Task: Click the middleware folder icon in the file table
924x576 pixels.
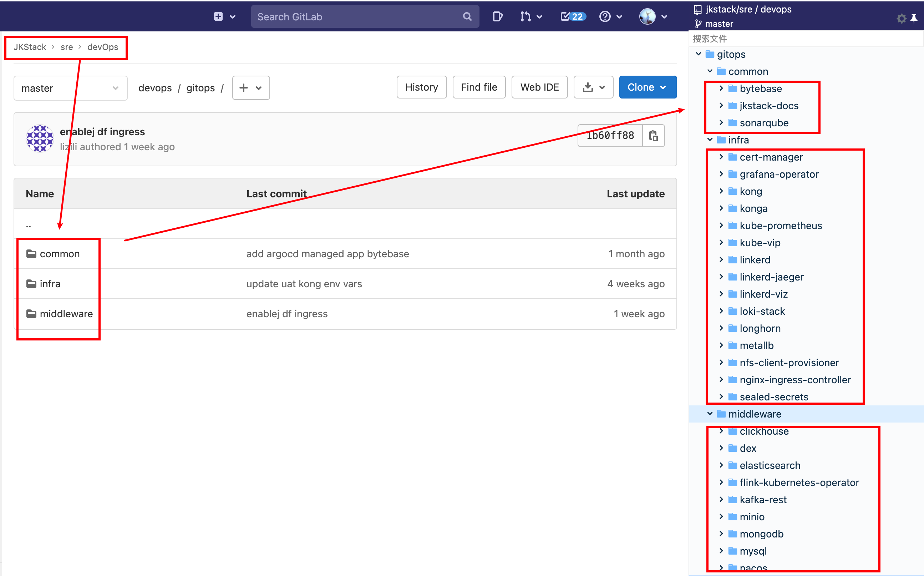Action: pos(31,314)
